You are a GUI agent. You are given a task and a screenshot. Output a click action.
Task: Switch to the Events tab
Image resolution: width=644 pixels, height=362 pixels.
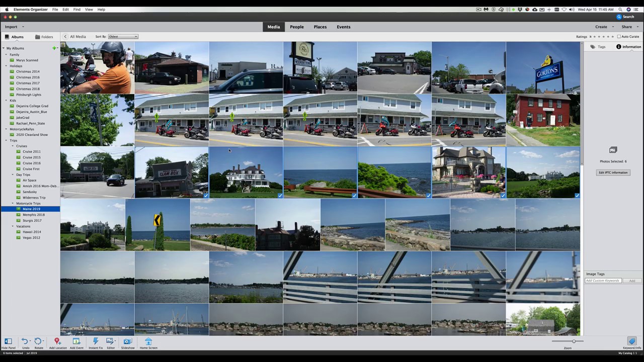tap(344, 27)
